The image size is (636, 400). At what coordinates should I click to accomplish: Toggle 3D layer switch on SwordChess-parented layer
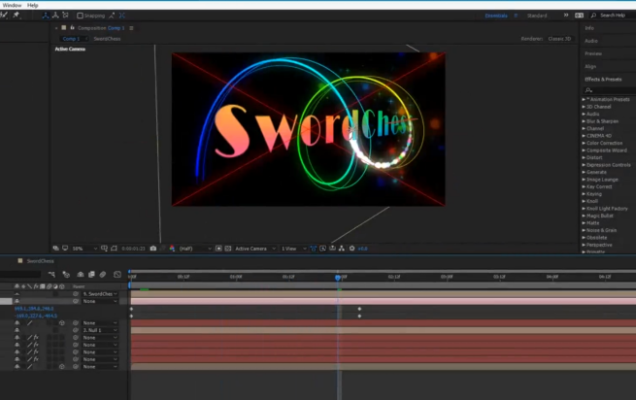tap(62, 294)
